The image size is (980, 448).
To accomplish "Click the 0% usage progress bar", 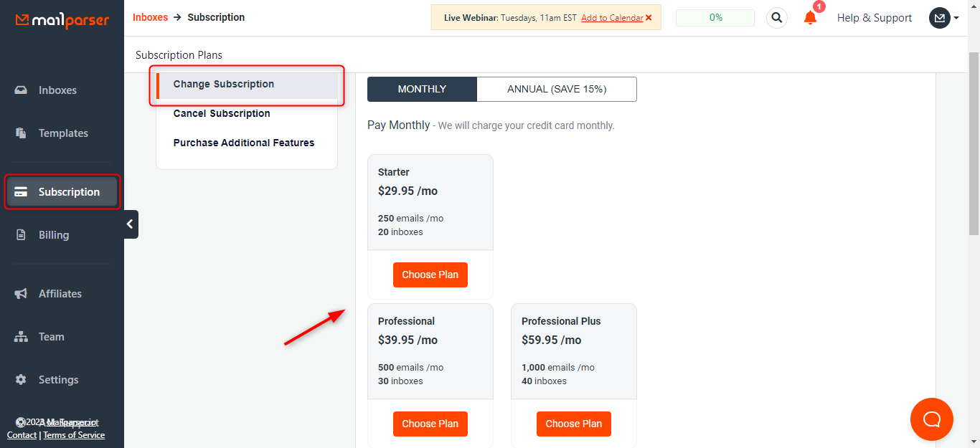I will pyautogui.click(x=715, y=18).
